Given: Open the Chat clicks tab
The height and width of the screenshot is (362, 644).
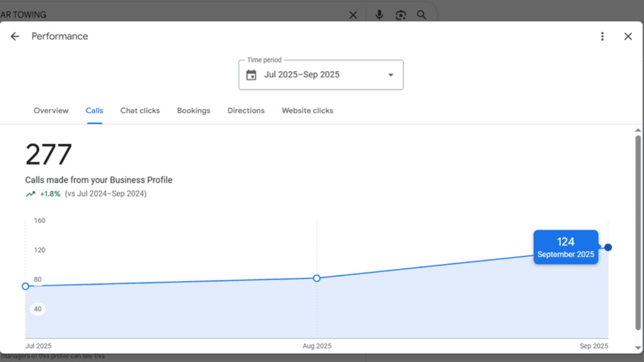Looking at the screenshot, I should click(140, 111).
